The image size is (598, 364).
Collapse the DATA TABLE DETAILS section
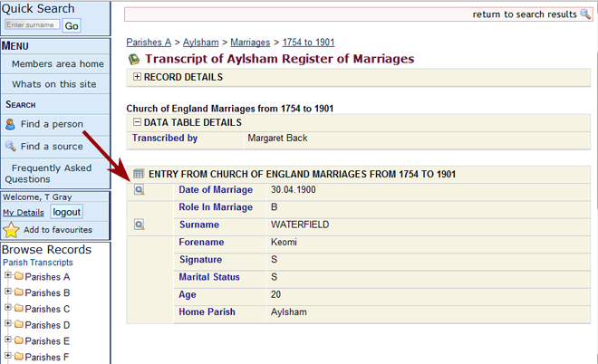137,122
